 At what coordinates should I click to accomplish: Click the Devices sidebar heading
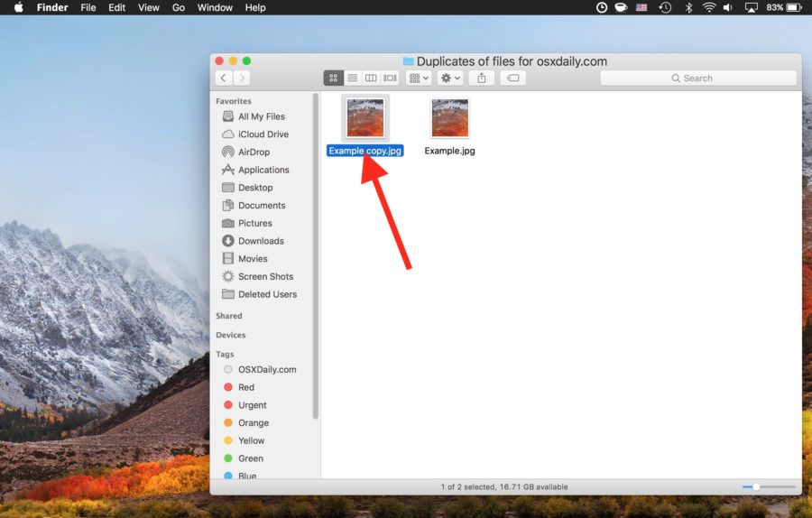click(x=230, y=335)
